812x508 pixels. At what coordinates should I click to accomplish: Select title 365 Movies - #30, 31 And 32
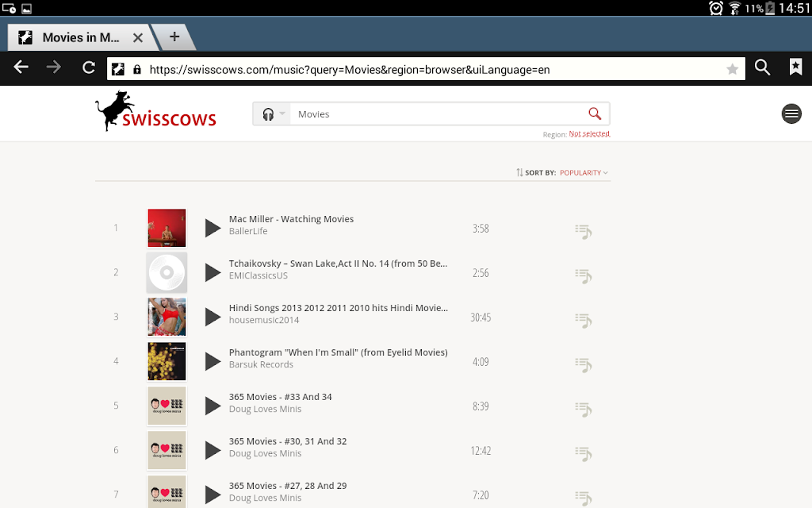pyautogui.click(x=287, y=441)
